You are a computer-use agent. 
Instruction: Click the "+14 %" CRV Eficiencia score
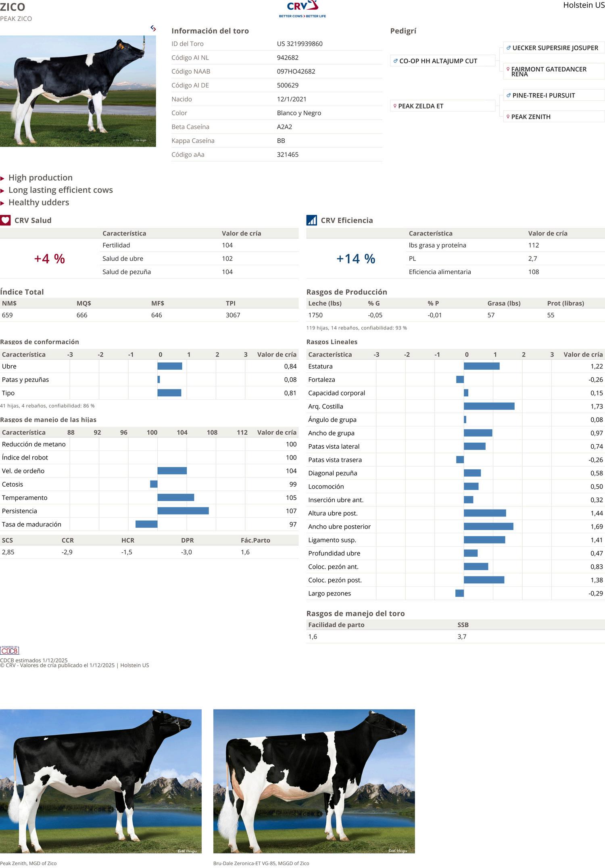click(356, 259)
